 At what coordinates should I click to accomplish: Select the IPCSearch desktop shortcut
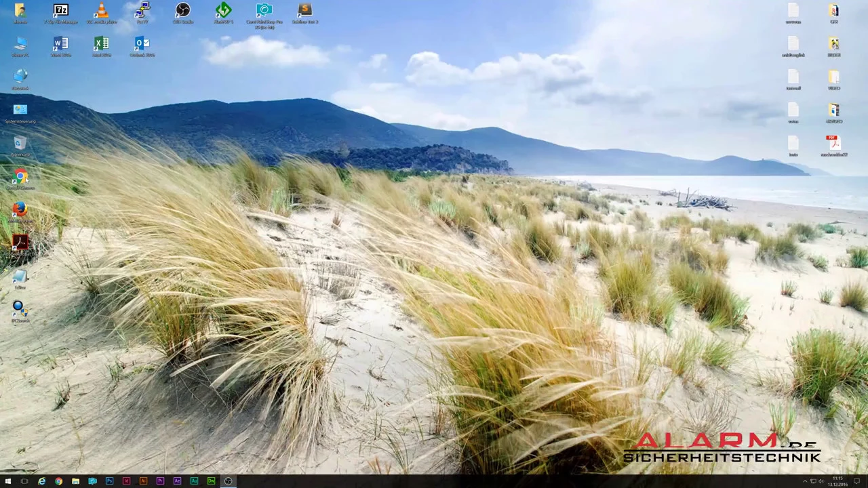tap(20, 312)
